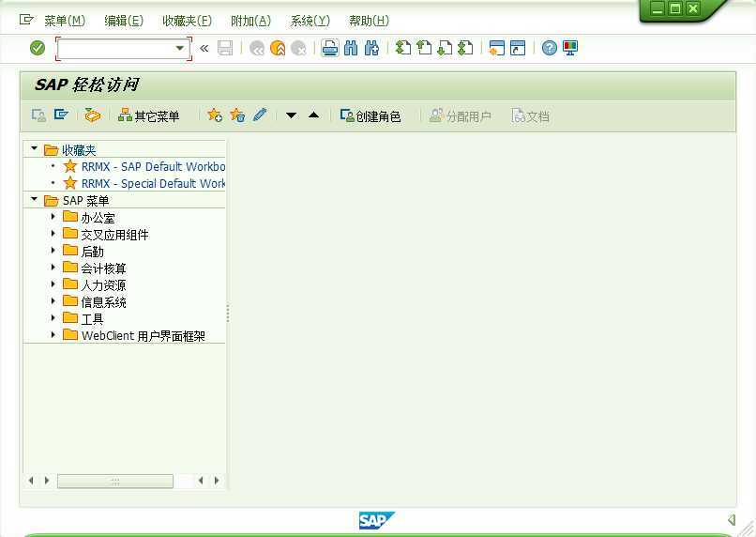The width and height of the screenshot is (756, 537).
Task: Click the Cancel icon in toolbar
Action: [298, 48]
